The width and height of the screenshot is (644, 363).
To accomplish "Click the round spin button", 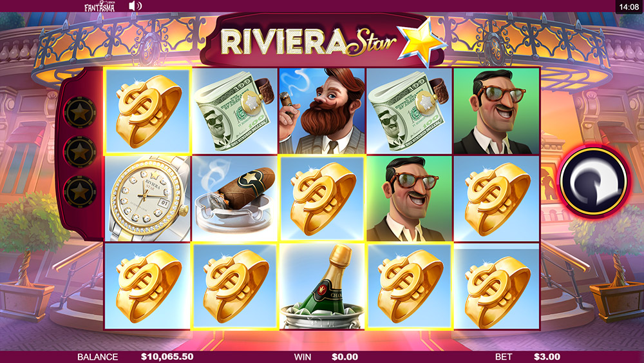I will 593,181.
